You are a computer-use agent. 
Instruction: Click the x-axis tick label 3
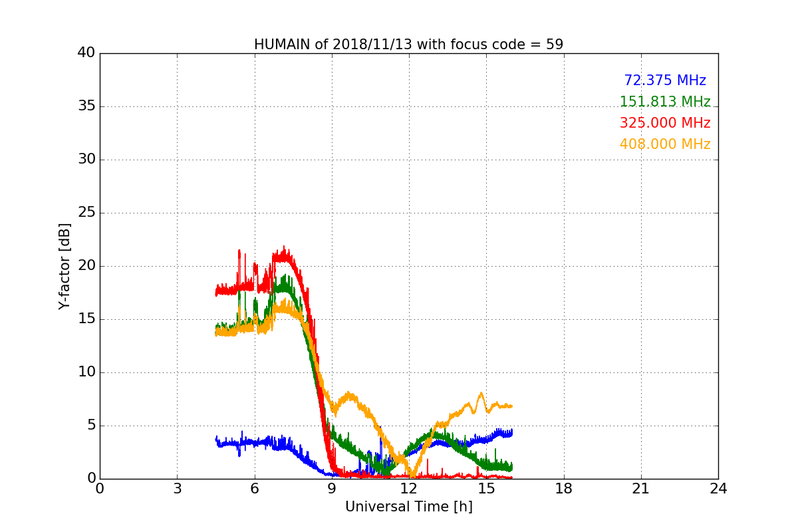click(177, 489)
